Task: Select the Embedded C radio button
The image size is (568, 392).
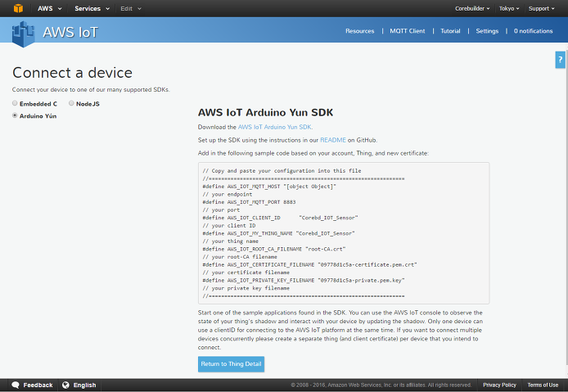Action: pos(15,103)
